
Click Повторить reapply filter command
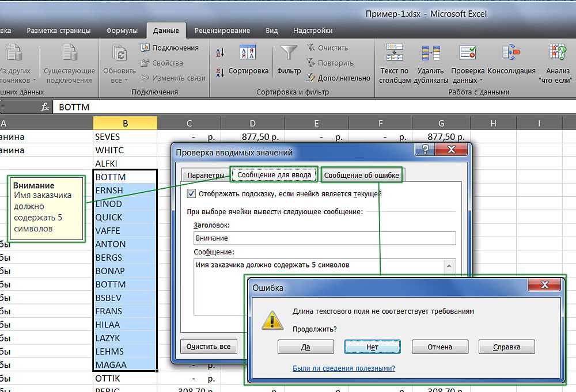pos(330,63)
